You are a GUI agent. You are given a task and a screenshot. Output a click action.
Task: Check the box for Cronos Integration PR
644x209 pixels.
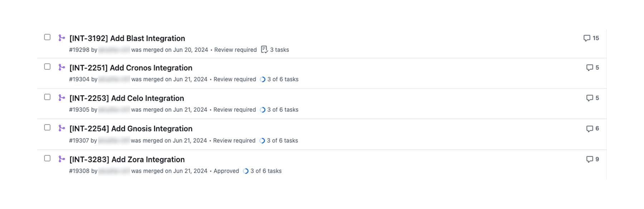click(x=47, y=67)
